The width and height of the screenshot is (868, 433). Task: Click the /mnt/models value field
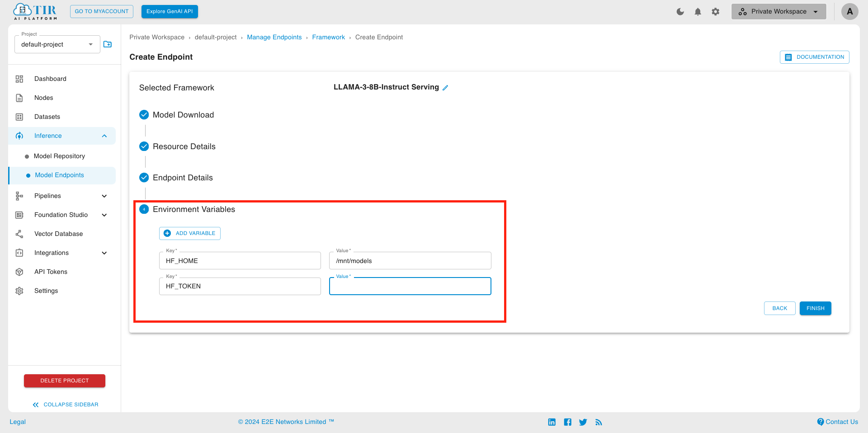pyautogui.click(x=410, y=261)
